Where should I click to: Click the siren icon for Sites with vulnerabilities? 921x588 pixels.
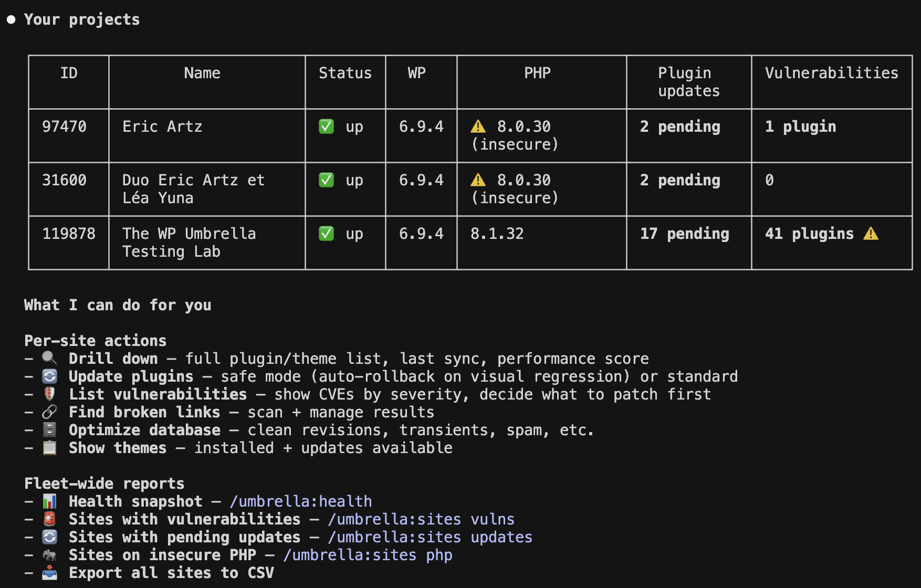49,519
